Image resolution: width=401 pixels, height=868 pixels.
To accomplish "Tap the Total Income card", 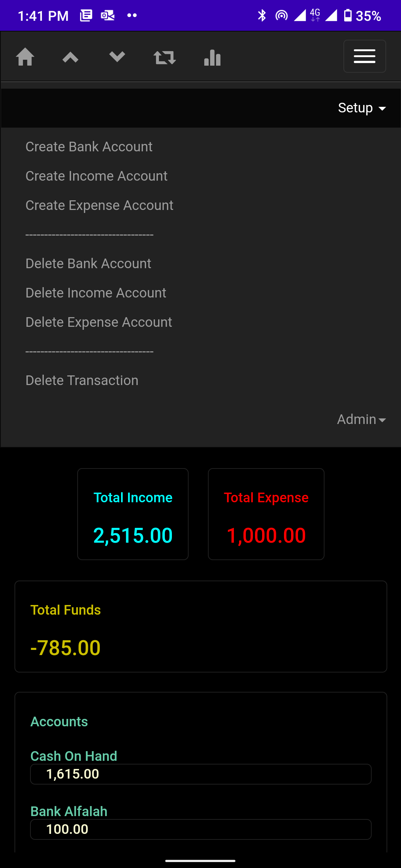I will [133, 514].
